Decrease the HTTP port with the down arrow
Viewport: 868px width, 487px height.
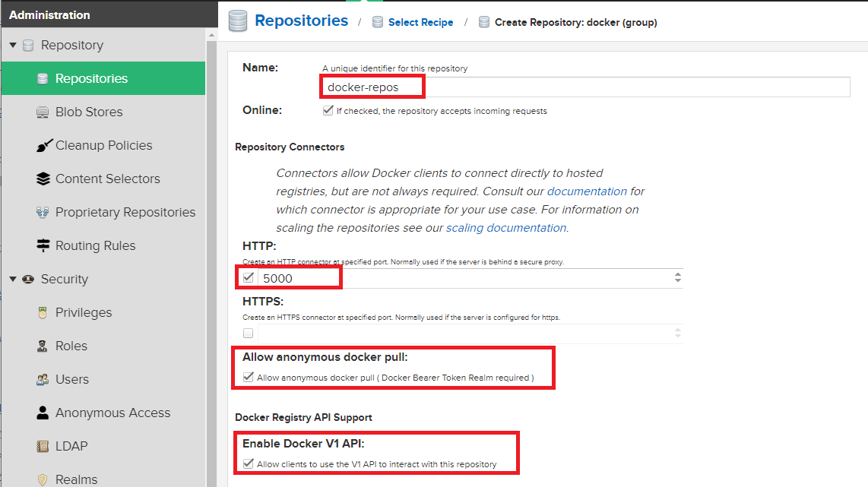(677, 280)
